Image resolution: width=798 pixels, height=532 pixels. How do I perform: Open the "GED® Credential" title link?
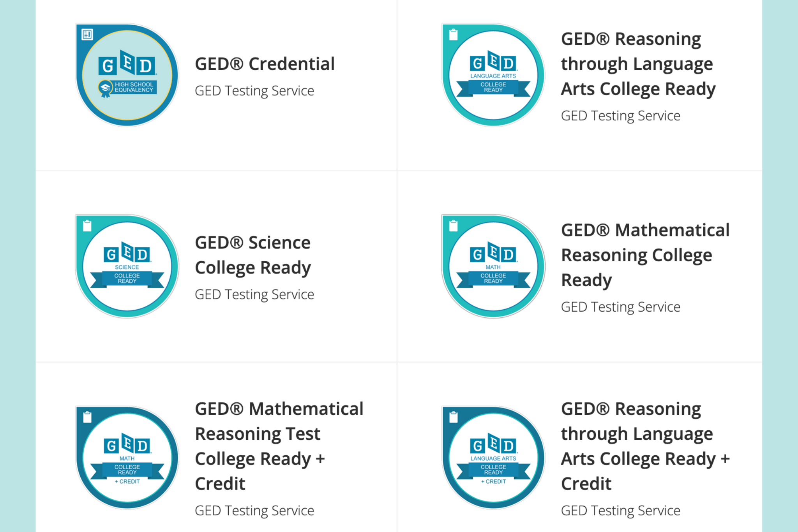(265, 64)
